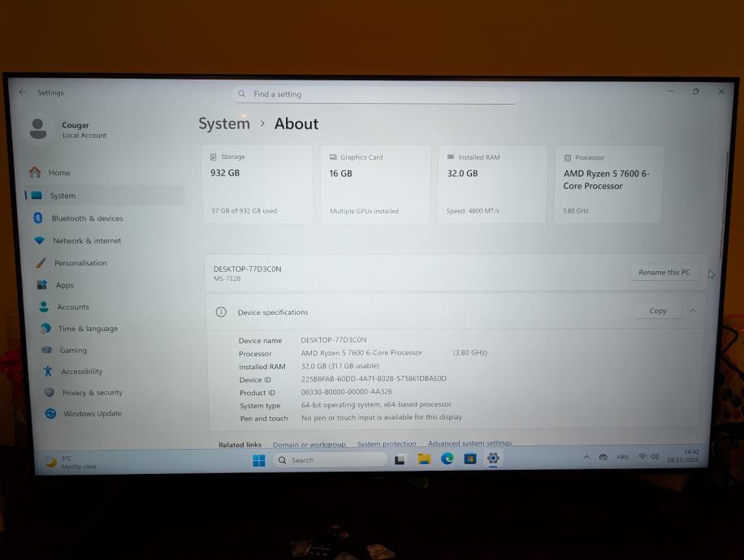The image size is (744, 560).
Task: Click the magnifier icon in Find a setting
Action: pos(242,94)
